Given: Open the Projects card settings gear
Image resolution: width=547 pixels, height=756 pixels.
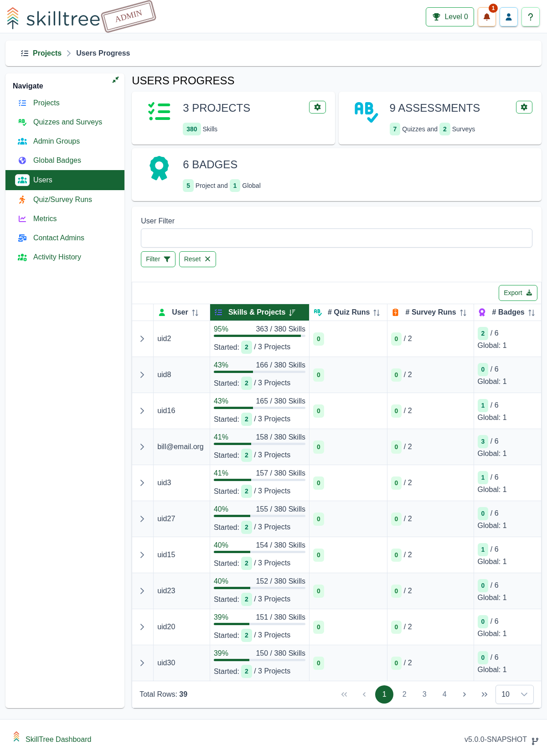Looking at the screenshot, I should tap(317, 107).
